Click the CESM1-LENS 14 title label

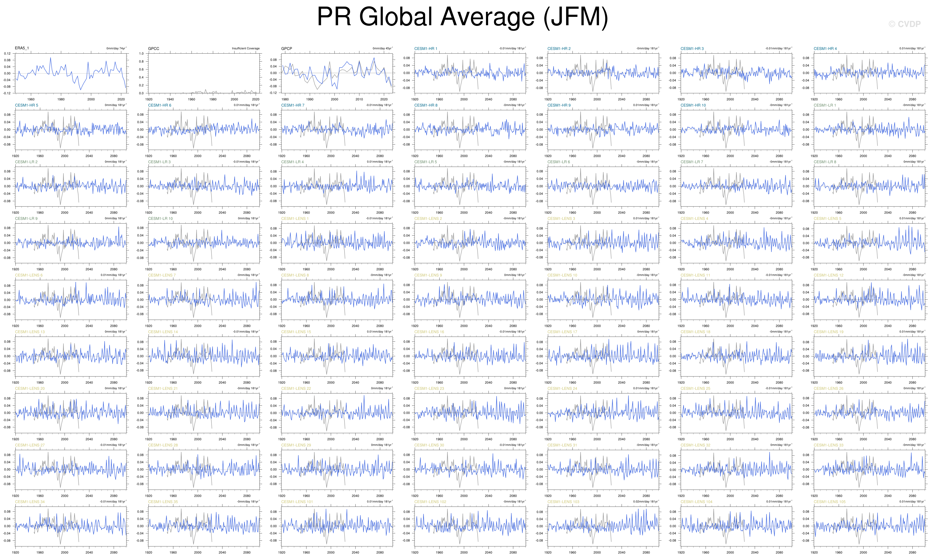(163, 332)
